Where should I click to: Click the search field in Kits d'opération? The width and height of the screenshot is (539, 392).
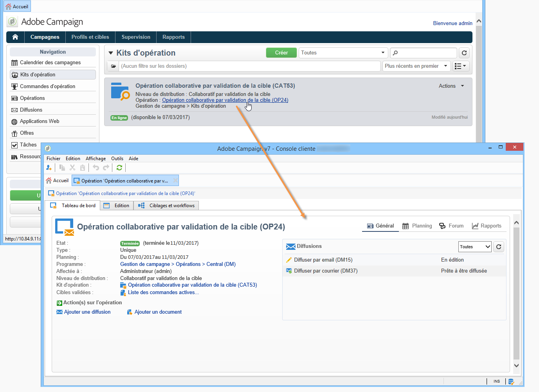pyautogui.click(x=424, y=53)
